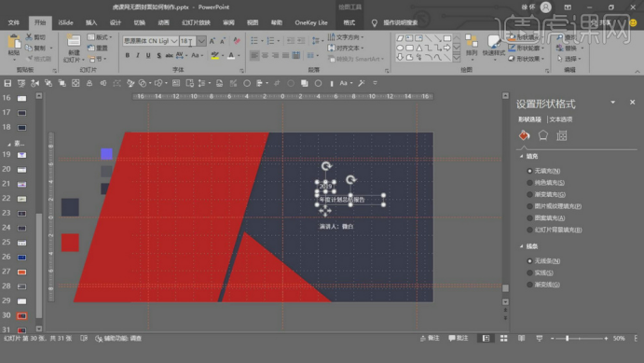Click the Save icon in quick toolbar
The height and width of the screenshot is (363, 644).
[7, 83]
